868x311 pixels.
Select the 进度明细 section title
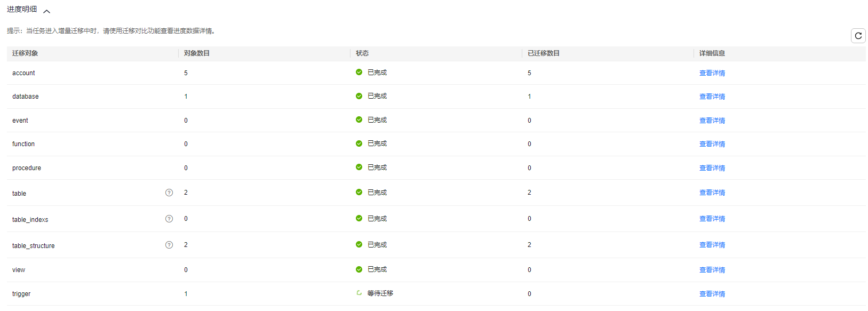coord(22,10)
